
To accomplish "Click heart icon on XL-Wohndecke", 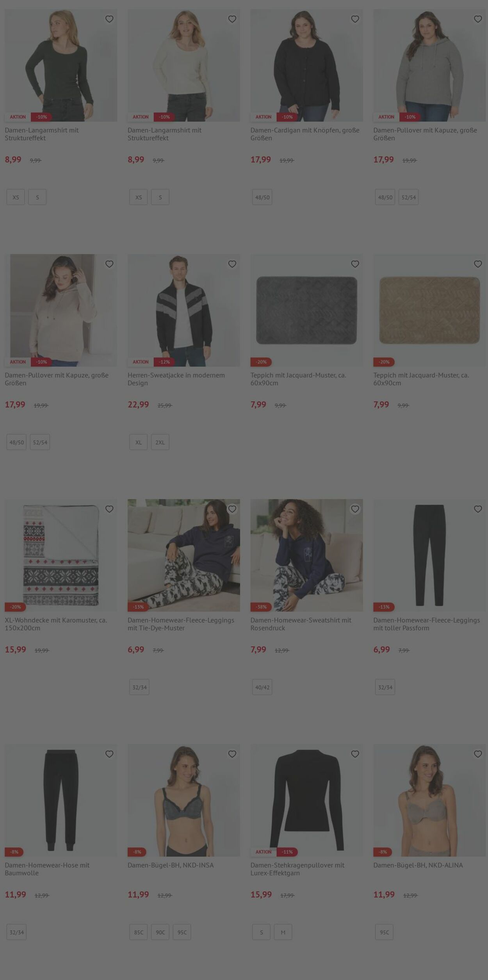I will pyautogui.click(x=109, y=509).
